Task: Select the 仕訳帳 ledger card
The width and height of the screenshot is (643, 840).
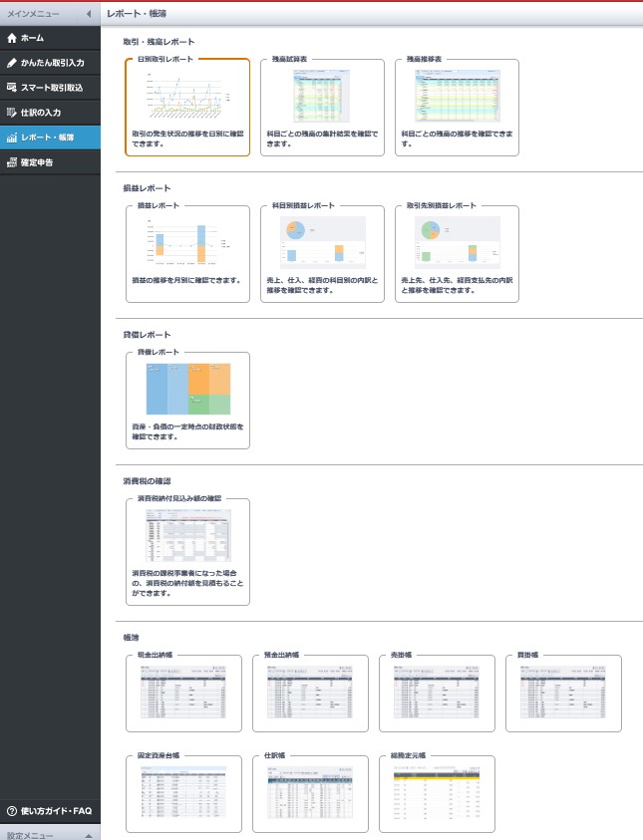Action: pyautogui.click(x=310, y=793)
